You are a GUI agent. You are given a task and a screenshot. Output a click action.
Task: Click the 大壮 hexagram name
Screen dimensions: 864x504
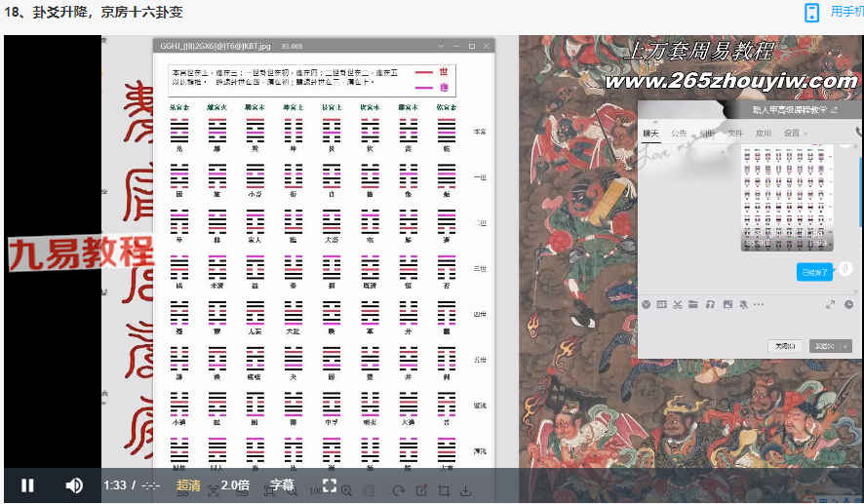(x=294, y=331)
